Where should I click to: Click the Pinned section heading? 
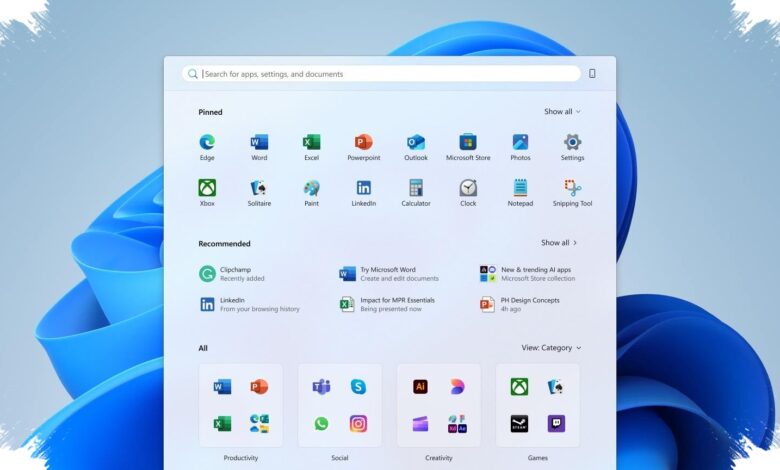tap(210, 112)
